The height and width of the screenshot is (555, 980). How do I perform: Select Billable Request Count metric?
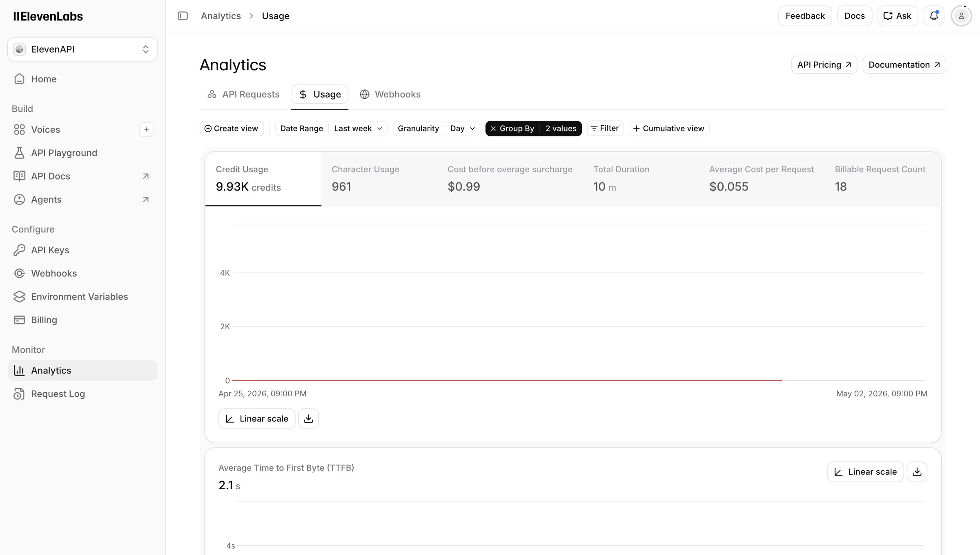[883, 179]
